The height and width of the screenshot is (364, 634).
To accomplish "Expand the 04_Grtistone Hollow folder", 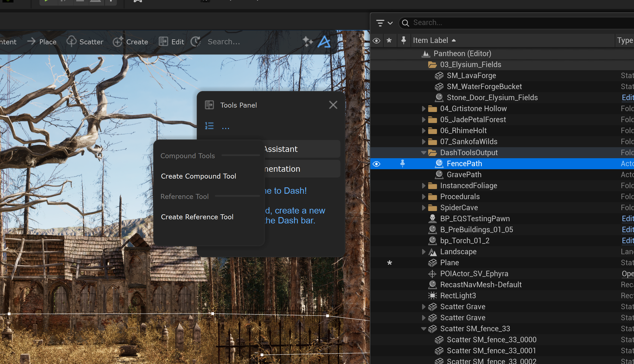I will (424, 109).
